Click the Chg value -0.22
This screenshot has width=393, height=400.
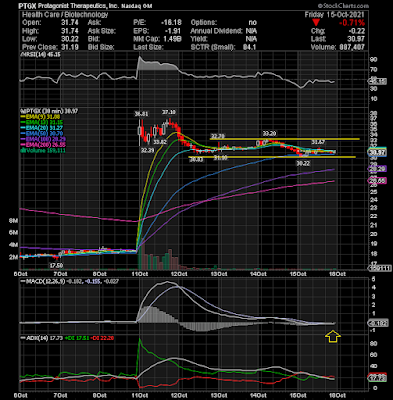click(x=356, y=31)
